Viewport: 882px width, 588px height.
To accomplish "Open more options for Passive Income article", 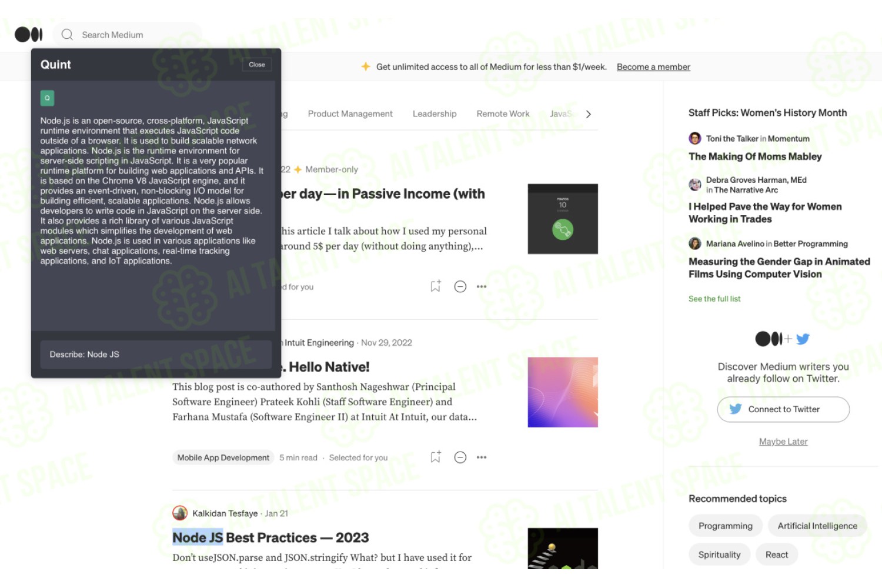I will pos(482,286).
